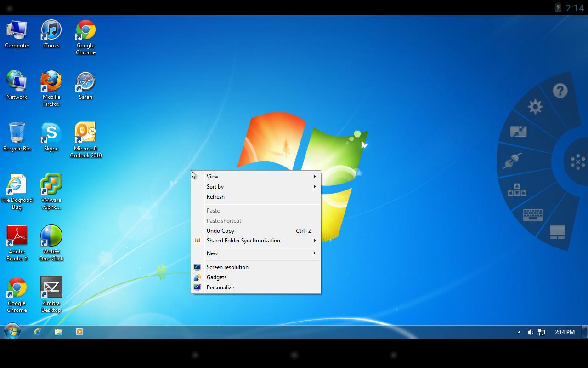Select the iTunes desktop shortcut

(x=51, y=34)
